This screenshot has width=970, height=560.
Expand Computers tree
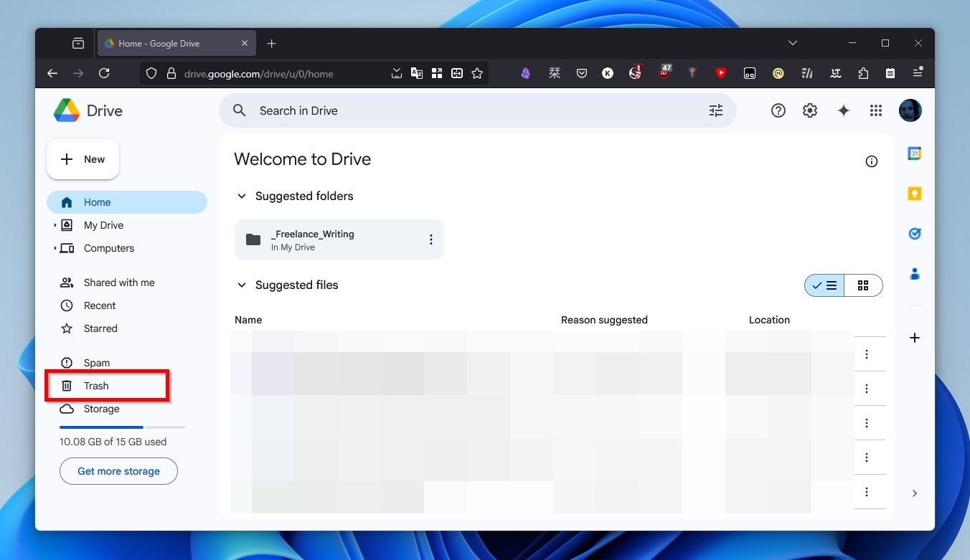point(55,248)
